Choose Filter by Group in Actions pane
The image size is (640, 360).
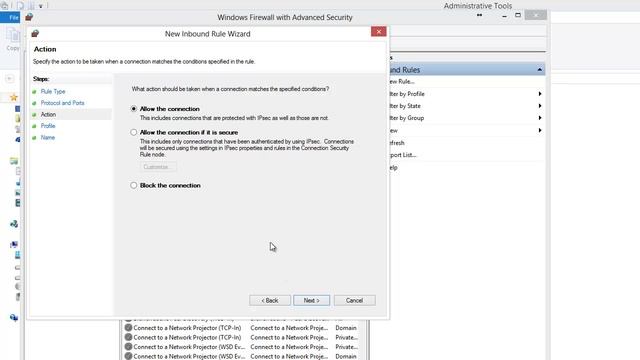point(407,118)
